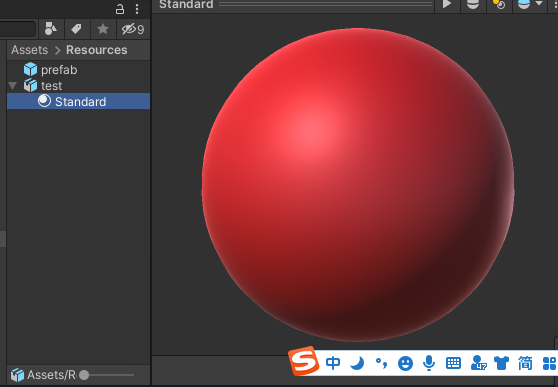Viewport: 558px width, 387px height.
Task: Toggle Sogou punctuation mode icon
Action: click(x=381, y=363)
